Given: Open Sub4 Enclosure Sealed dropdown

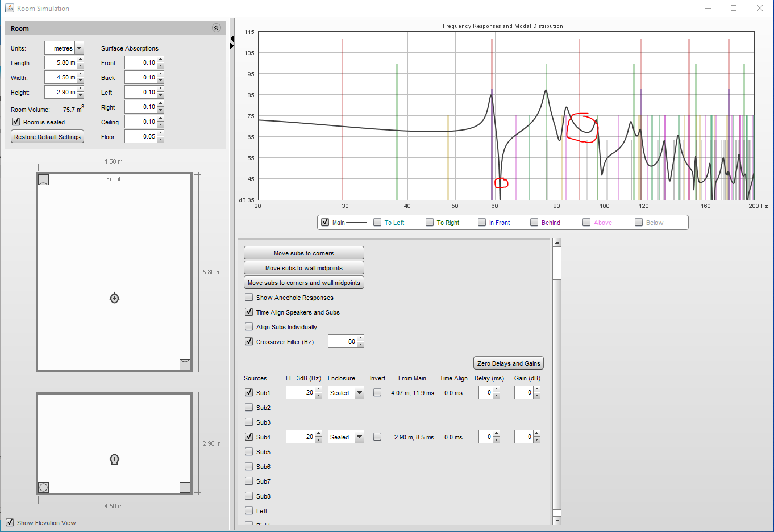Looking at the screenshot, I should pos(359,437).
